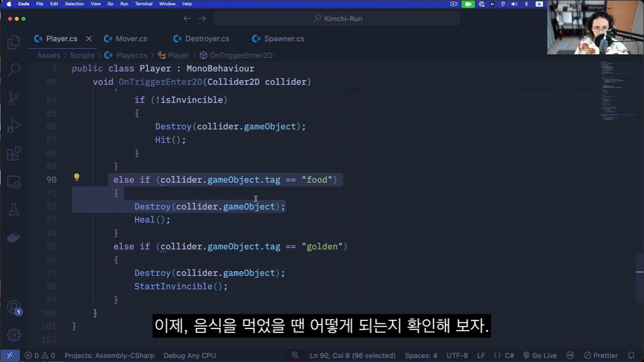Open the Go menu
The height and width of the screenshot is (362, 644).
(x=110, y=3)
